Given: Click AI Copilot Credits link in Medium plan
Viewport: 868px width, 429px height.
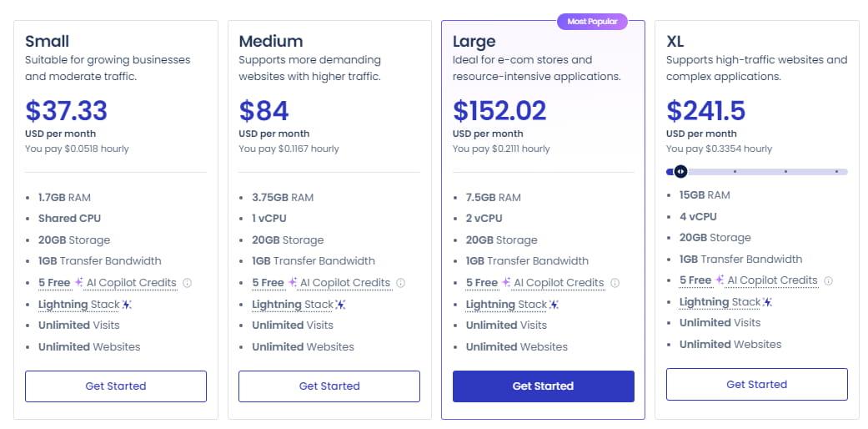Looking at the screenshot, I should tap(344, 283).
